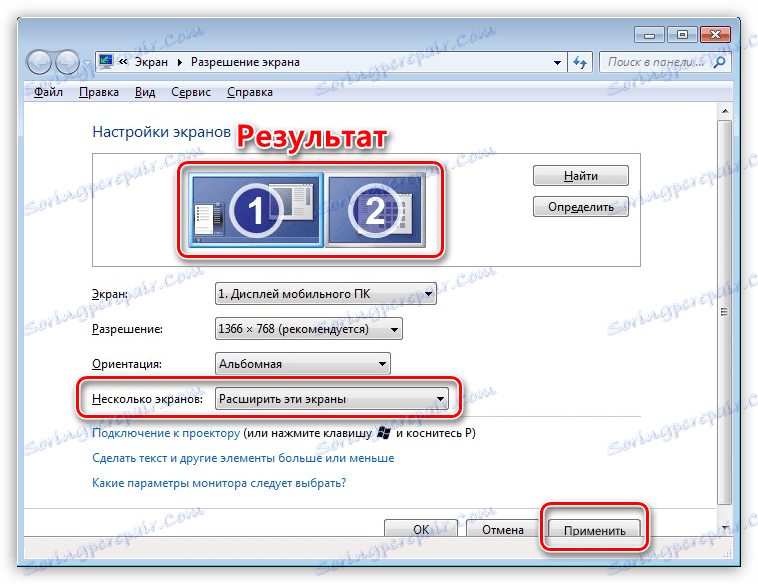Select monitor 2 thumbnail
The image size is (758, 584).
376,210
